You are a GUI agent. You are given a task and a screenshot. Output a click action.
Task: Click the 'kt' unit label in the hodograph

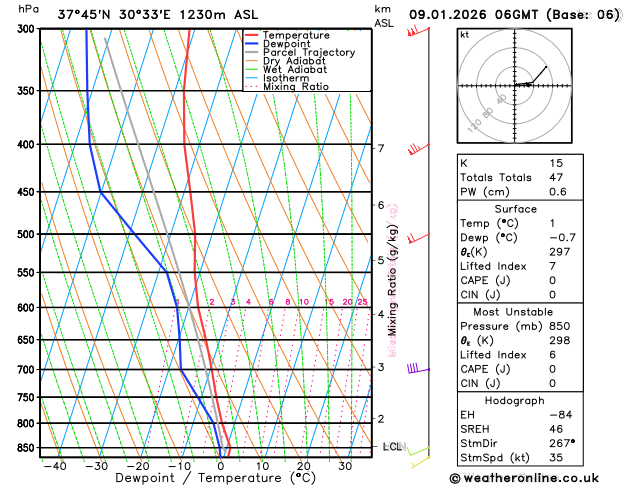tap(465, 35)
